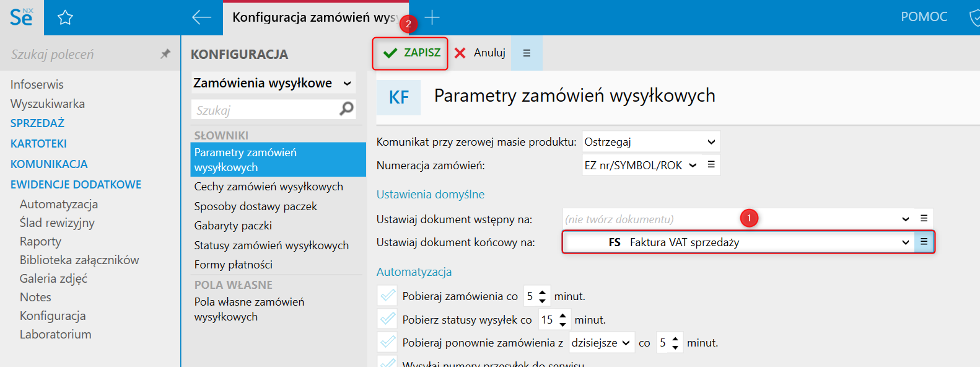This screenshot has width=980, height=367.
Task: Open Ślad rewizyjny sidebar item
Action: coord(57,223)
